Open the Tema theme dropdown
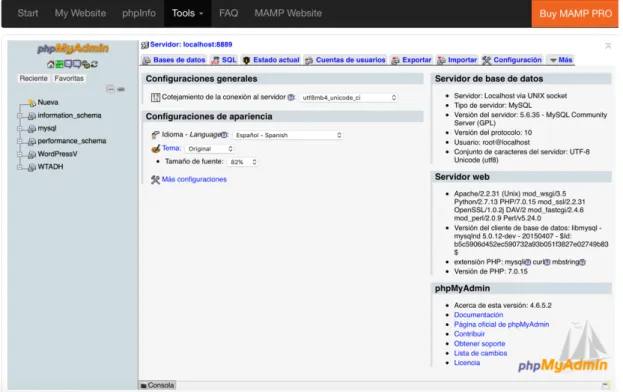The width and height of the screenshot is (623, 392). coord(210,149)
